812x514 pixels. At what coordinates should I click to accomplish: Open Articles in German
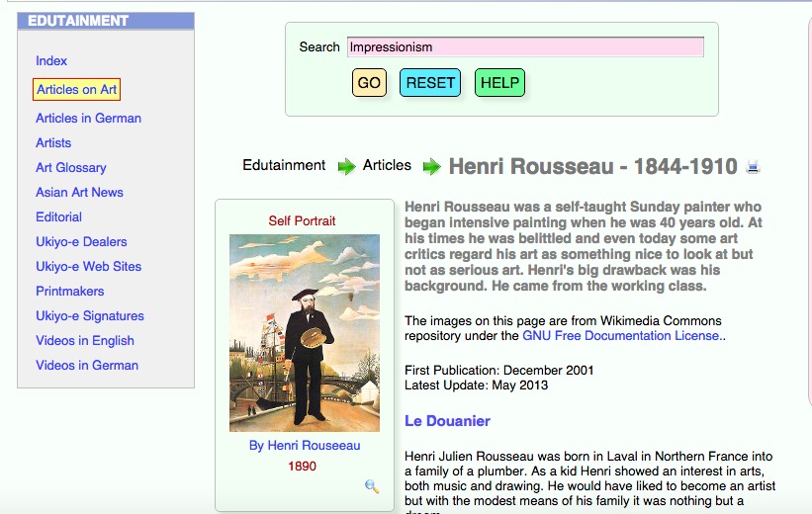[x=89, y=119]
